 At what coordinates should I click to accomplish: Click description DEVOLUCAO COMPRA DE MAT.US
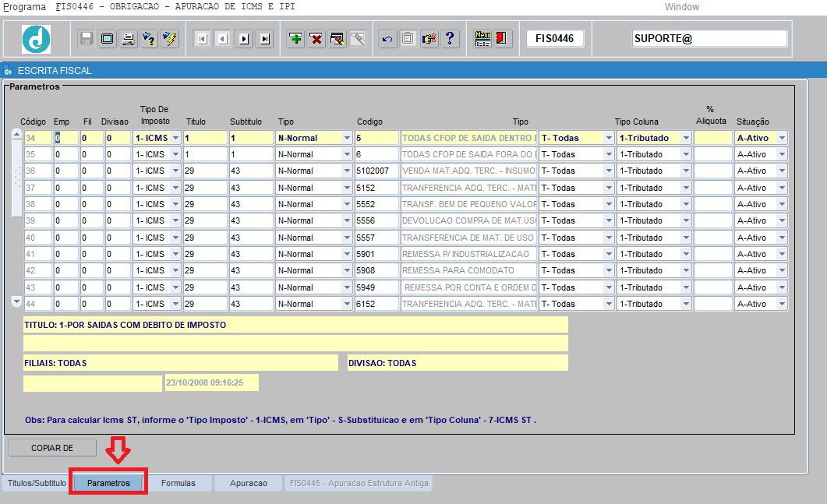468,220
